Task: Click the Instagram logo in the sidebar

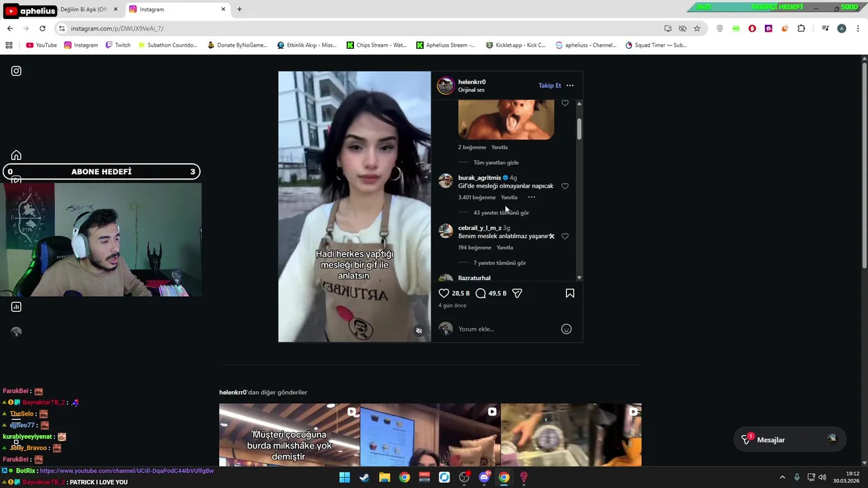Action: (x=16, y=71)
